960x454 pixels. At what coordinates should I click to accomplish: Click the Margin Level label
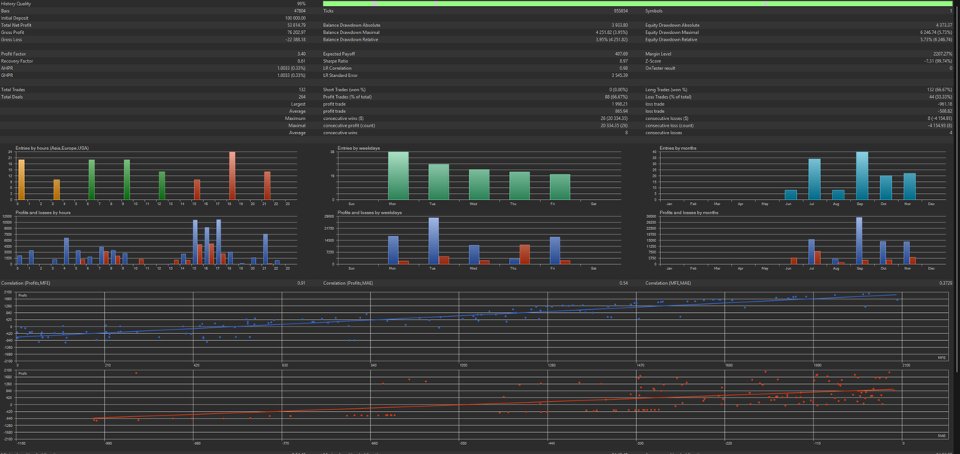(x=656, y=54)
